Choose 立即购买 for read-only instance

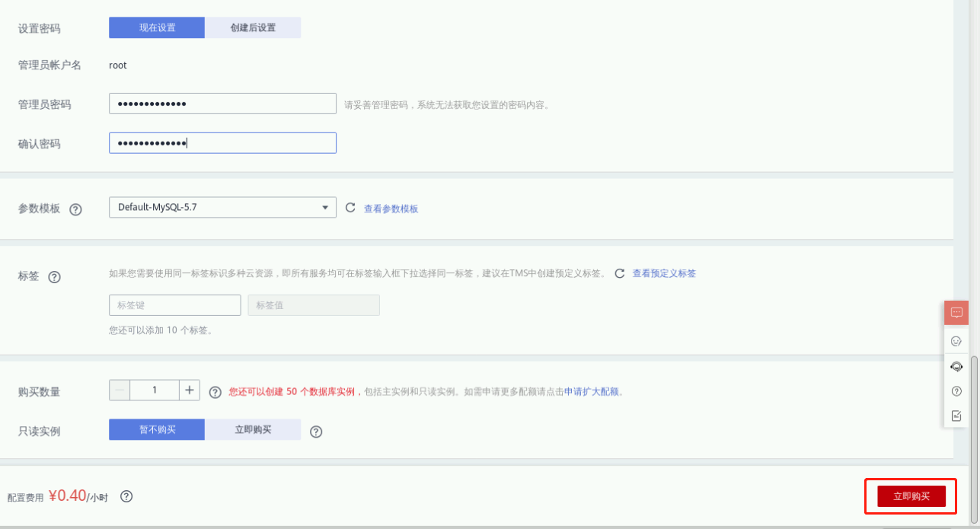click(x=253, y=429)
